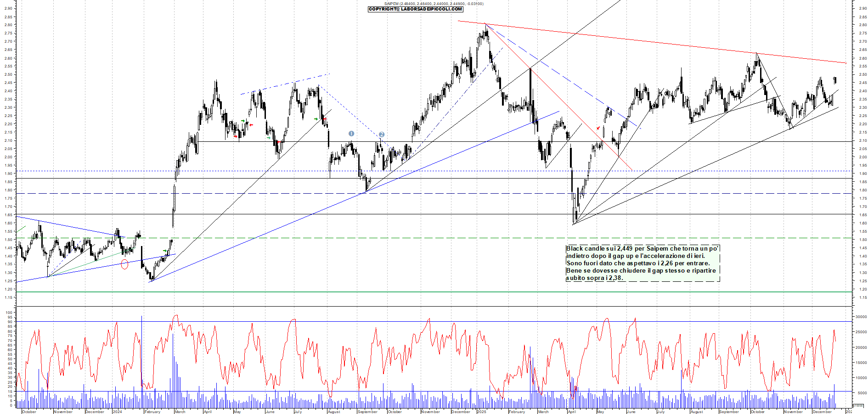Click the blue circled number 1 marker

click(351, 134)
